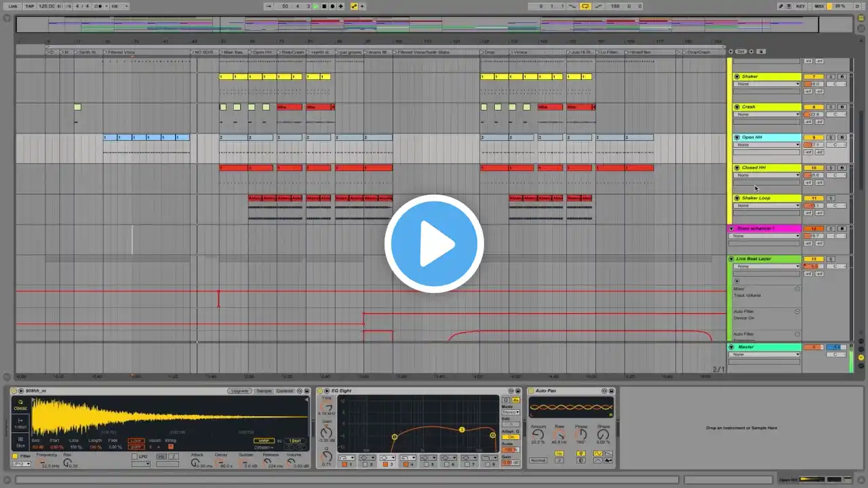Solo the Shaker track
The height and width of the screenshot is (488, 868).
(x=831, y=77)
